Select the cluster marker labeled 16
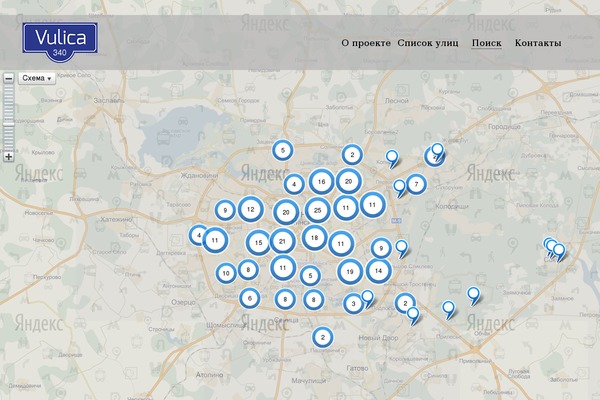The image size is (600, 400). (321, 182)
